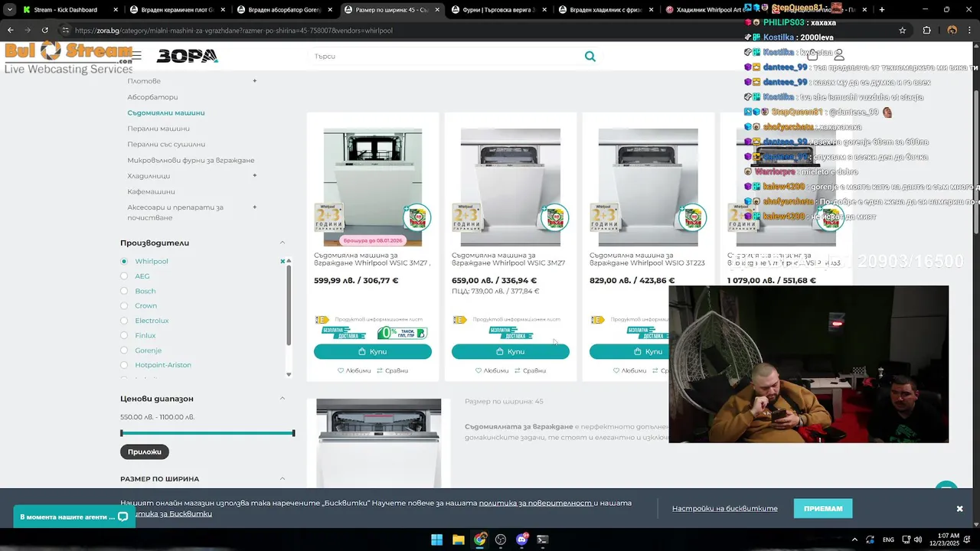Click the magnifier search icon in Zora header
This screenshot has width=980, height=551.
[590, 56]
